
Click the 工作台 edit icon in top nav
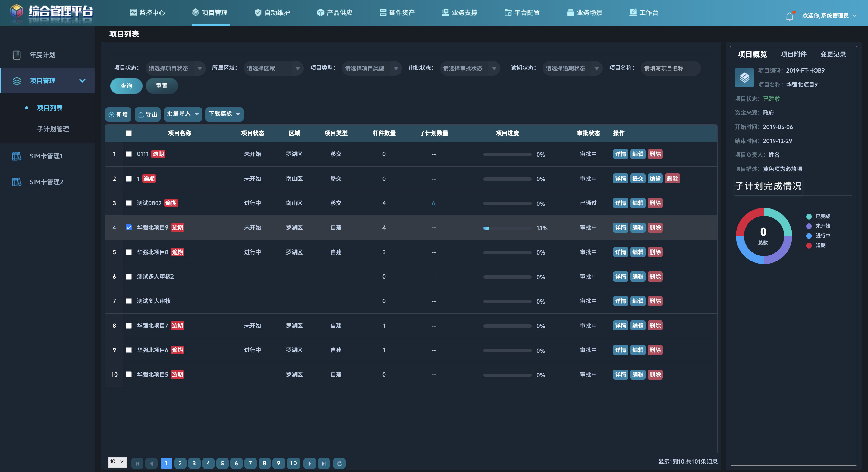point(633,12)
